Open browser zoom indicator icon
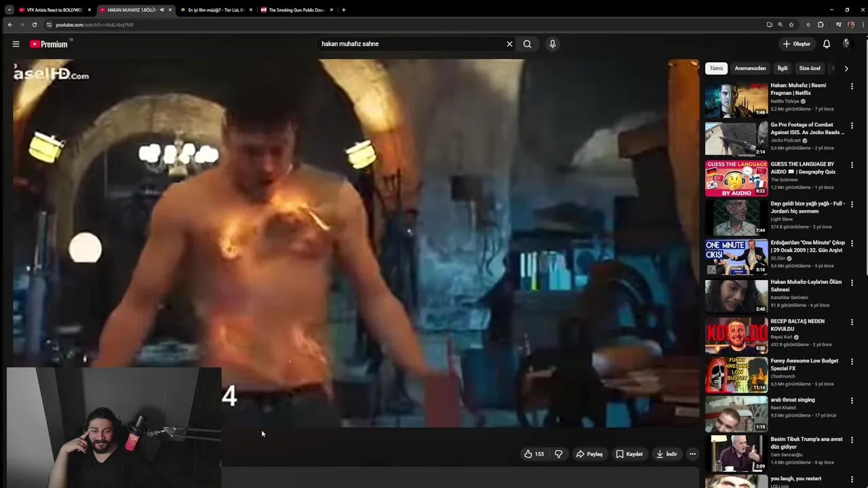 coord(781,25)
